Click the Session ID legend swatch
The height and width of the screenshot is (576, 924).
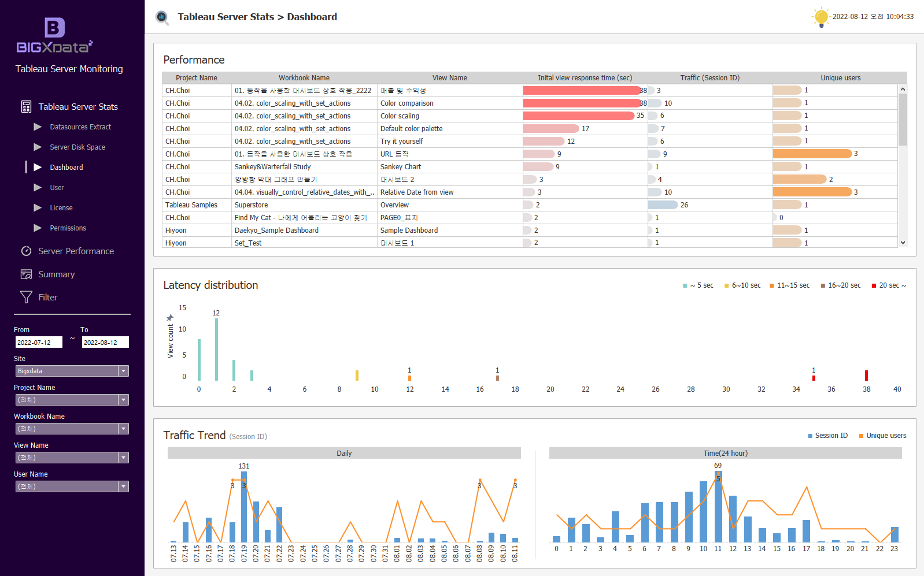(x=810, y=436)
